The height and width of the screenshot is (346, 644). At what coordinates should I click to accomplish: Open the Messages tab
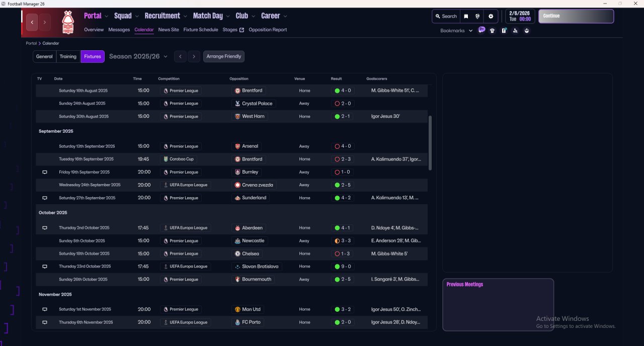(x=119, y=30)
